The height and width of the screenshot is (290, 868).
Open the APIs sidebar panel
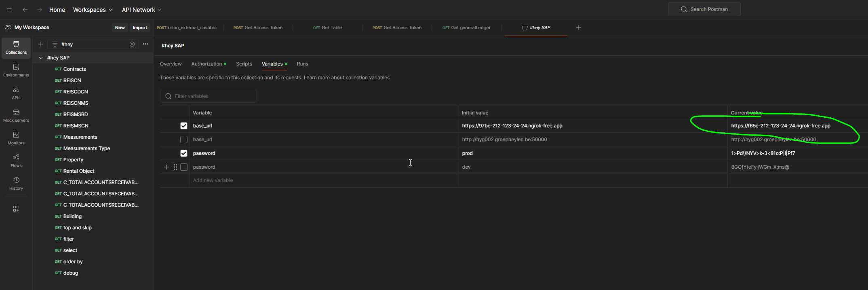pos(16,93)
